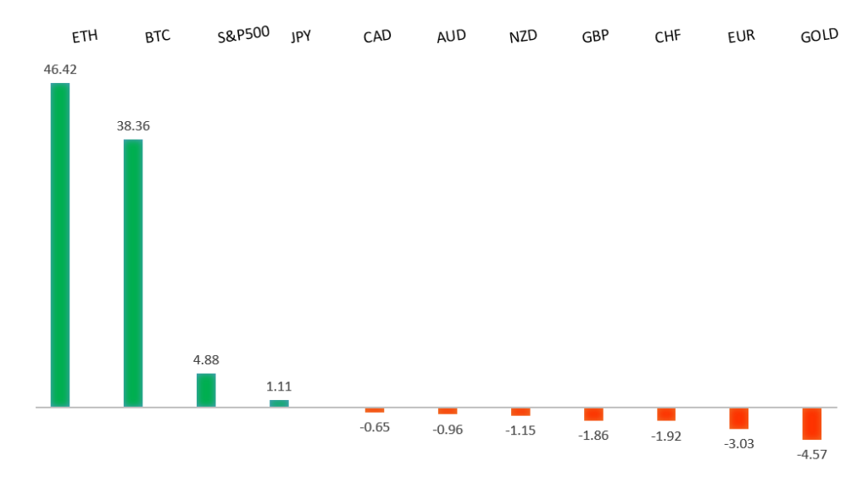Select the NZD category label

point(522,36)
